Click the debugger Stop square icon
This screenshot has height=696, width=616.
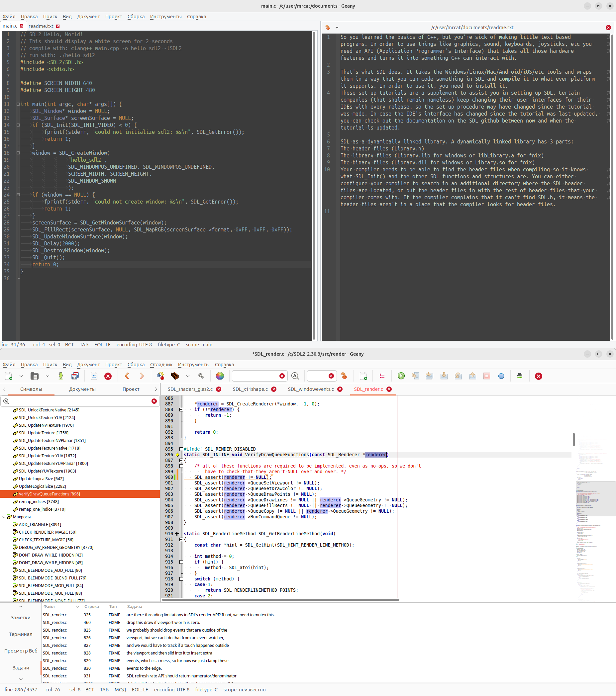(x=487, y=376)
